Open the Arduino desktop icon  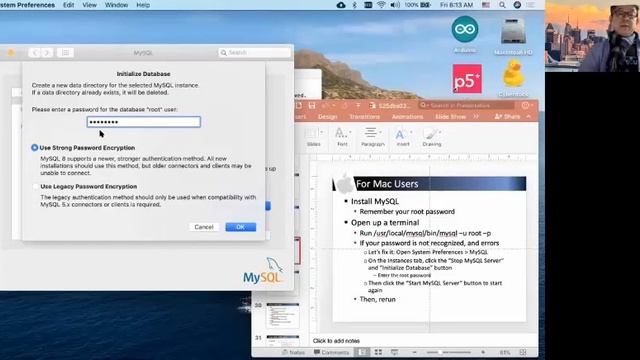click(x=465, y=29)
